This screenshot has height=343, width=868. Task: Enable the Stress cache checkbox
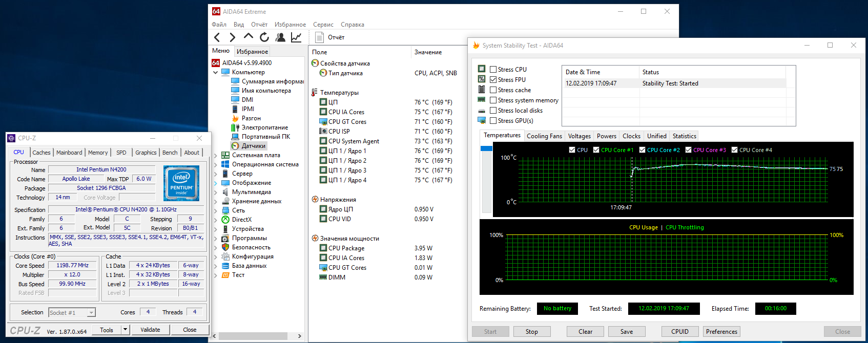[x=493, y=90]
